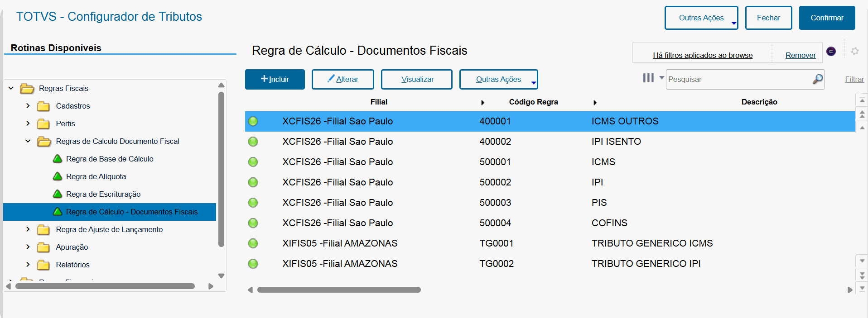Click the Pesquisar search field
Viewport: 868px width, 318px height.
click(x=738, y=79)
